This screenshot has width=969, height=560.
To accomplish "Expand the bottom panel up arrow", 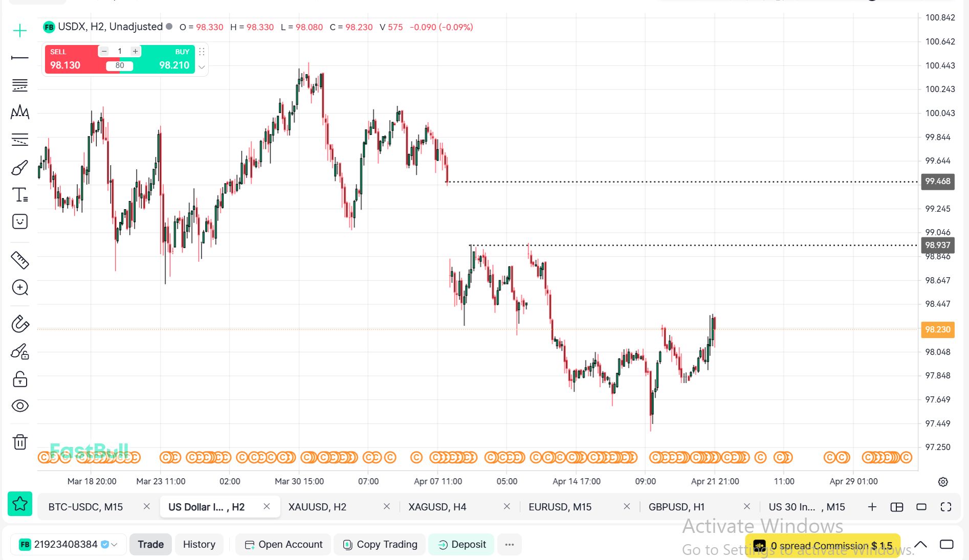I will click(920, 544).
